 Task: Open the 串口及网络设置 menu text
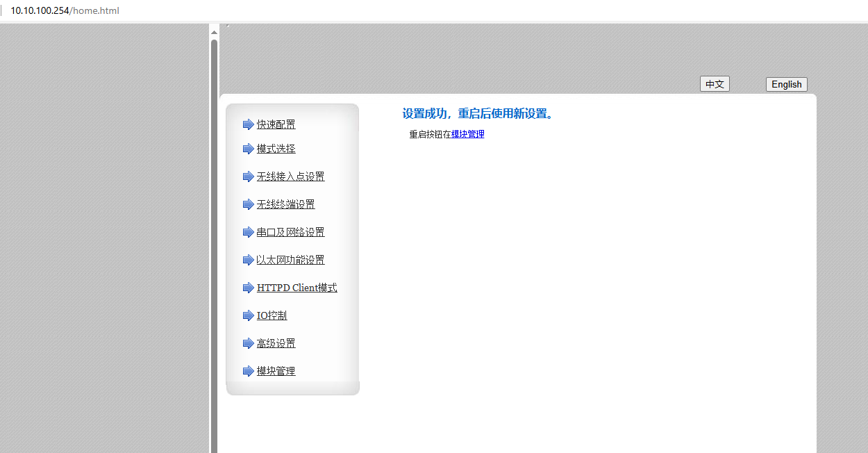pos(290,232)
